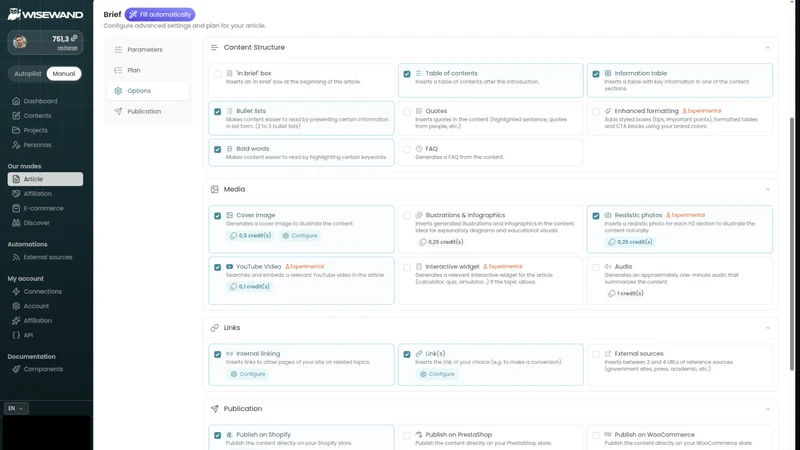Configure the Link(s) option
This screenshot has width=800, height=450.
point(437,374)
